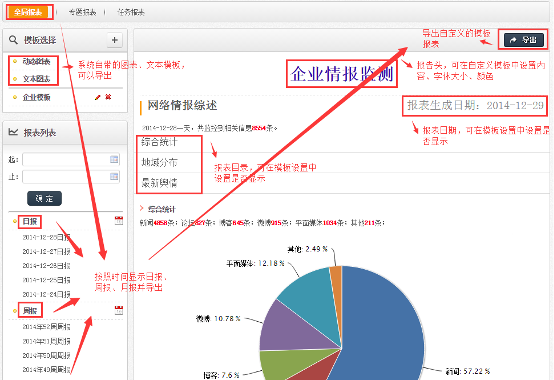This screenshot has width=554, height=380.
Task: Expand the 日报 daily reports group
Action: click(x=30, y=221)
